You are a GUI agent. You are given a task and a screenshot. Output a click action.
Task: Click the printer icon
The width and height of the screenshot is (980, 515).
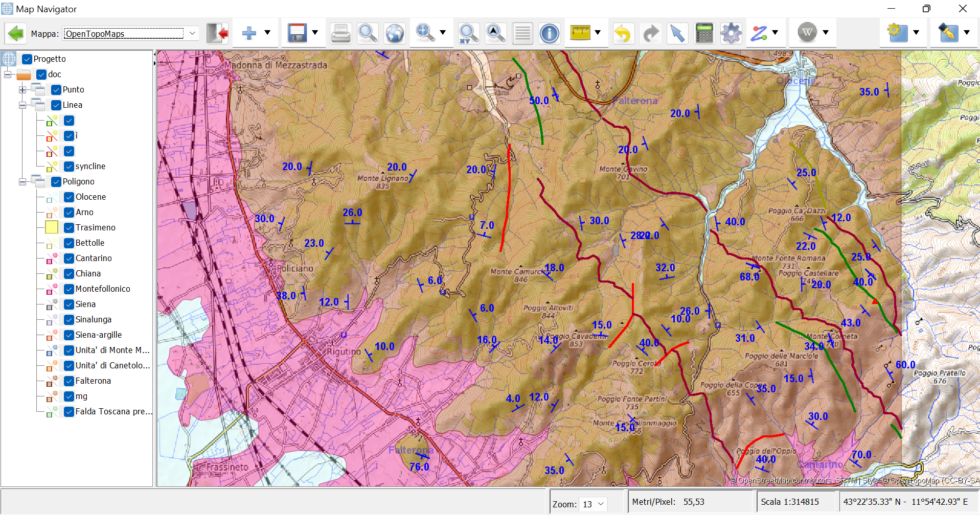(x=340, y=34)
